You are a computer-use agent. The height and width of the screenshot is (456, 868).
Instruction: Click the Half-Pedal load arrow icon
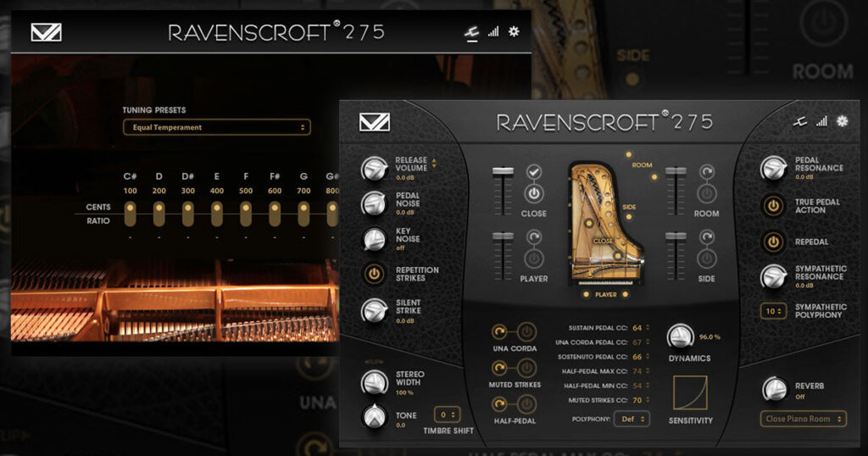click(x=499, y=404)
